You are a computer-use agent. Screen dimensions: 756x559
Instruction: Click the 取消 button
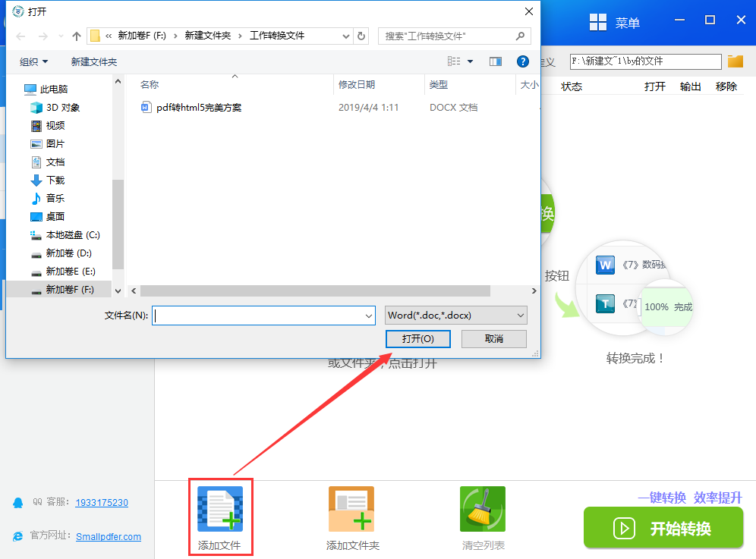493,339
